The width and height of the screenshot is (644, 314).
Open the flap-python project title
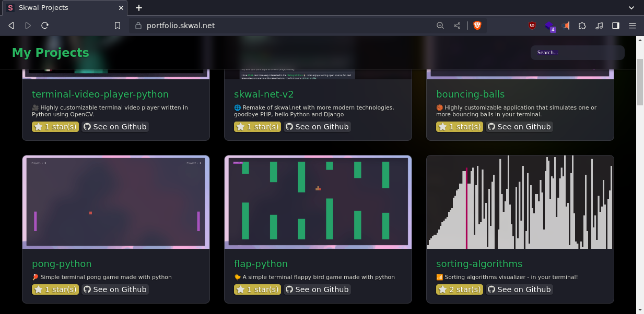(x=261, y=264)
